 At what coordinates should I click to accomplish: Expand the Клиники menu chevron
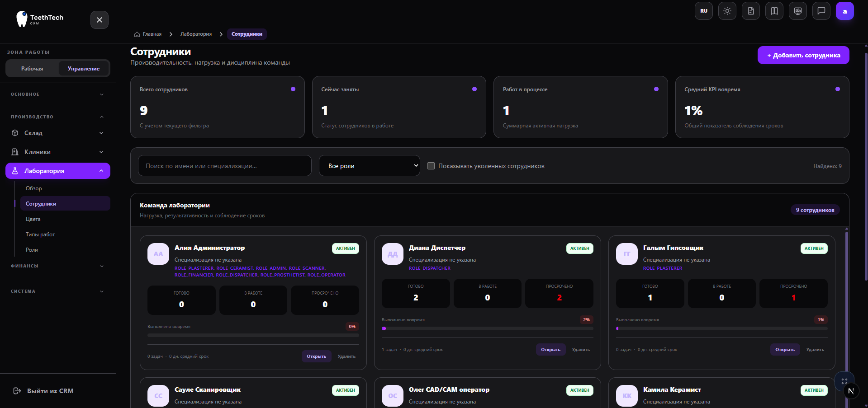(x=101, y=152)
